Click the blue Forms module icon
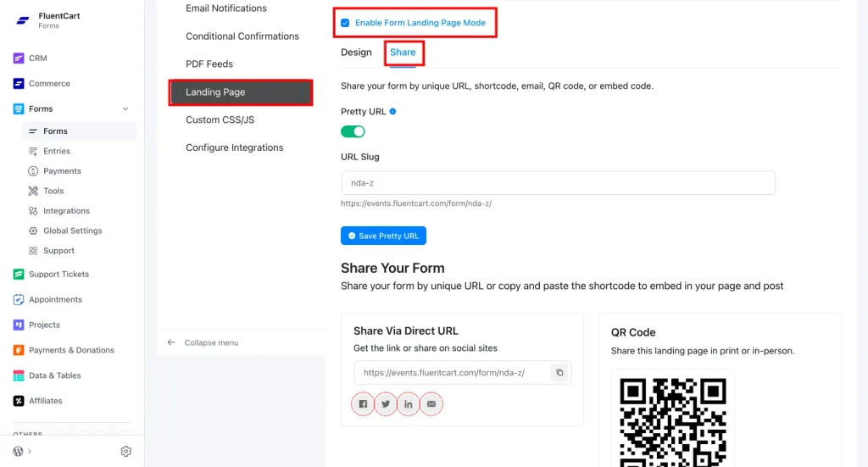Screen dimensions: 868x467 pos(19,109)
